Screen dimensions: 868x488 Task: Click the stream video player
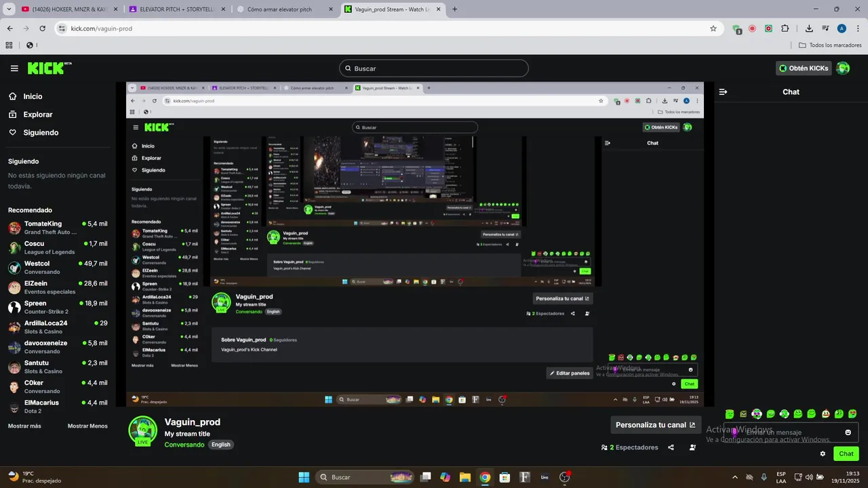pyautogui.click(x=415, y=244)
